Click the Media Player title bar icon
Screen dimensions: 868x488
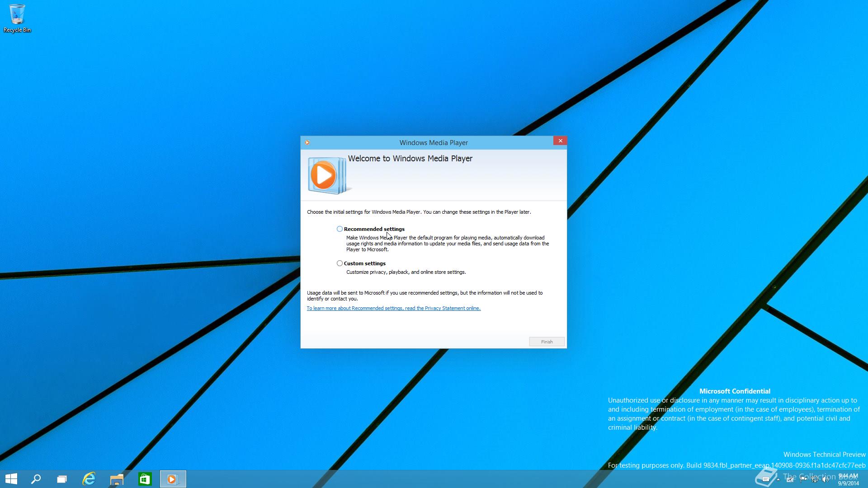click(x=307, y=143)
